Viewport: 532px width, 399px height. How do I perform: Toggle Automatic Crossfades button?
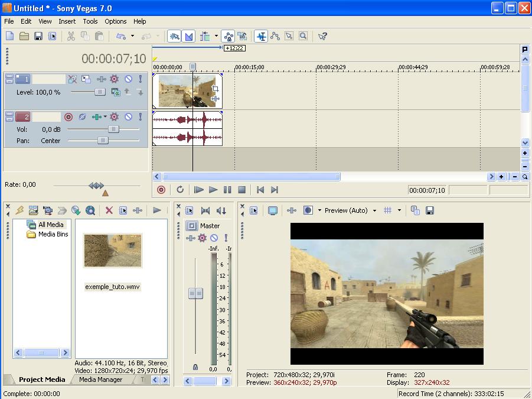pyautogui.click(x=188, y=36)
